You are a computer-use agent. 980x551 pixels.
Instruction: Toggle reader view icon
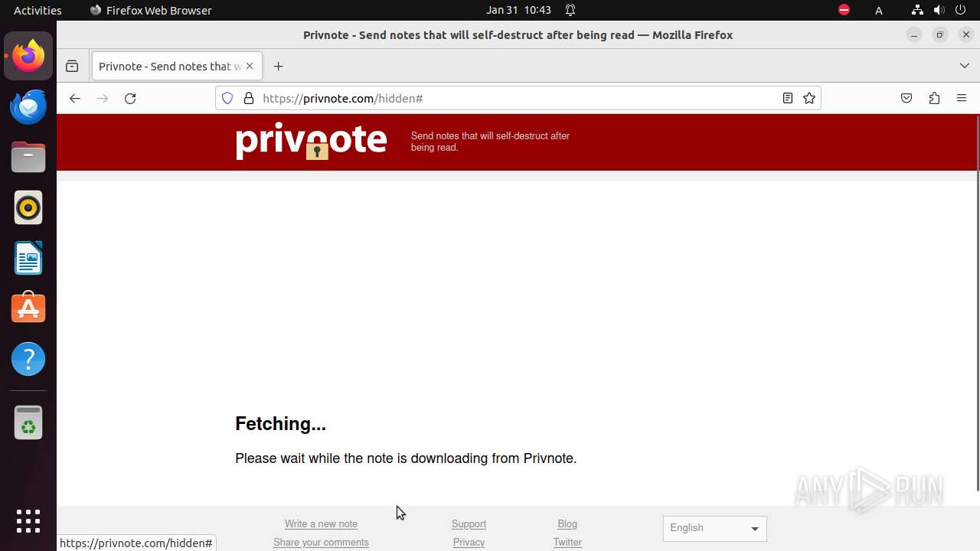pos(787,98)
